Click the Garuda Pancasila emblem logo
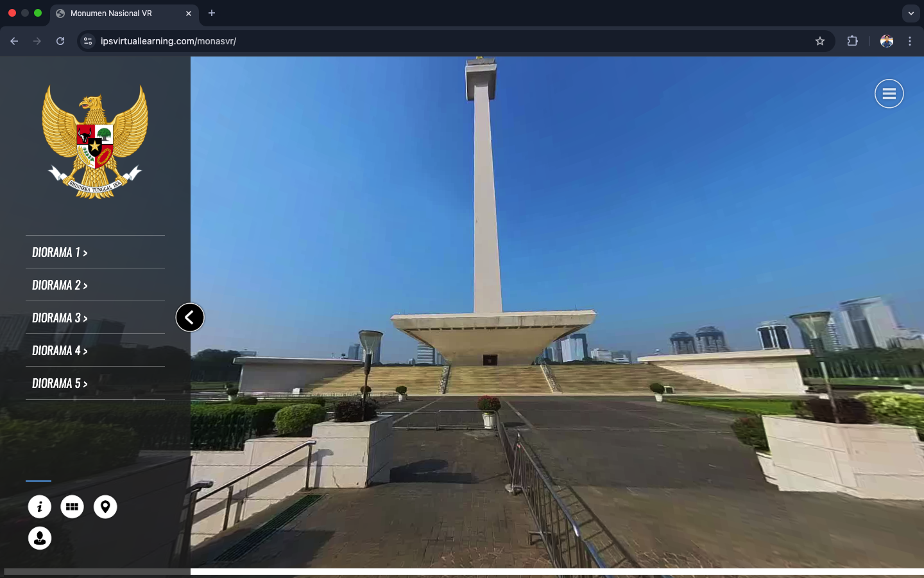This screenshot has height=578, width=924. [95, 142]
